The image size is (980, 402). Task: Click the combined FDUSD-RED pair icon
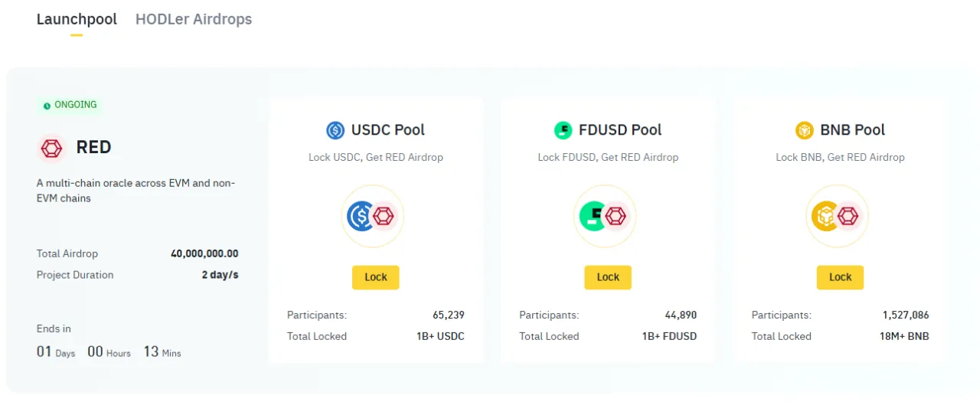(604, 217)
